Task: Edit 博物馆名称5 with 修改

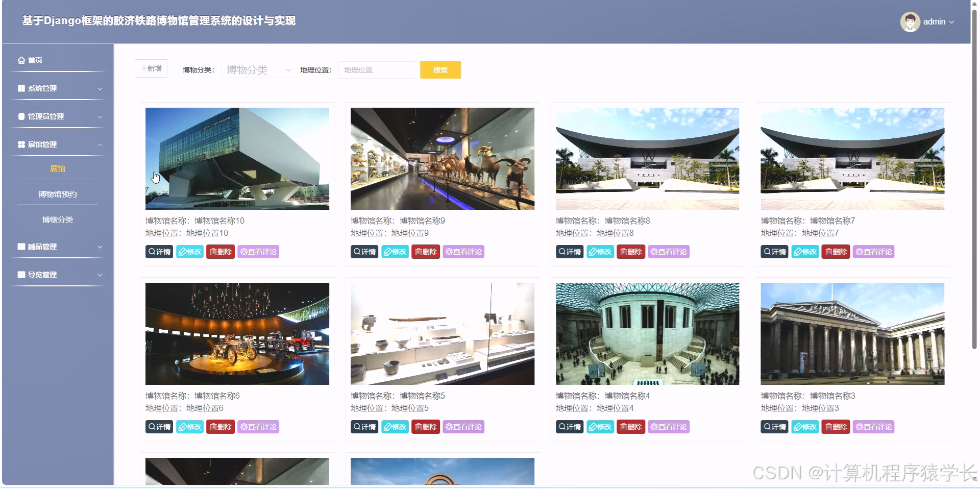Action: (395, 427)
